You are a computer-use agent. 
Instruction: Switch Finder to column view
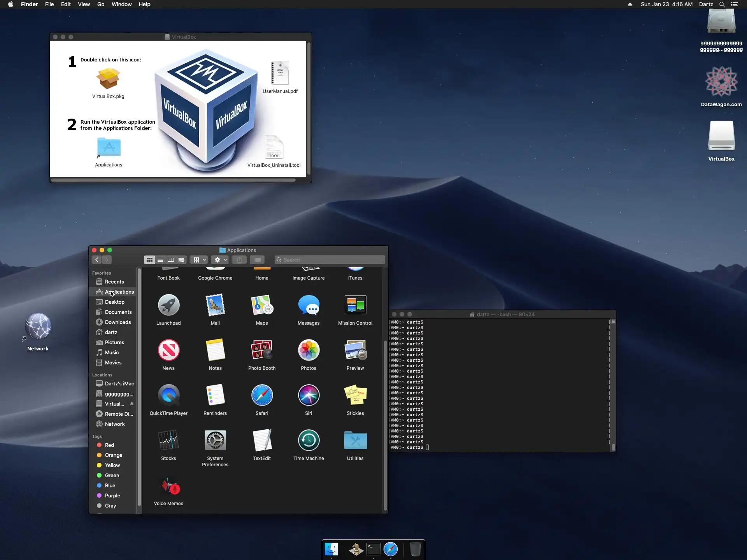coord(170,260)
